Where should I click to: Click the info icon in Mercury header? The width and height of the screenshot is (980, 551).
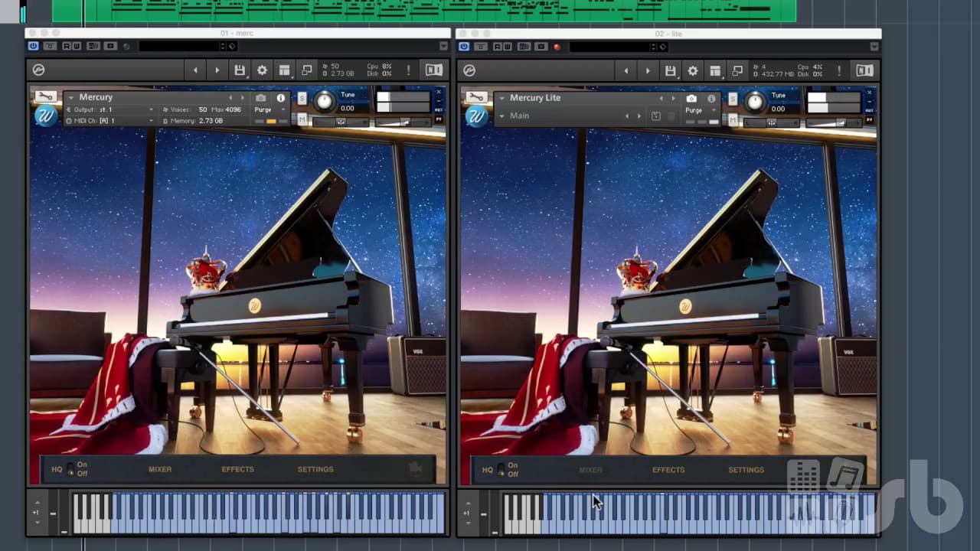pos(280,98)
